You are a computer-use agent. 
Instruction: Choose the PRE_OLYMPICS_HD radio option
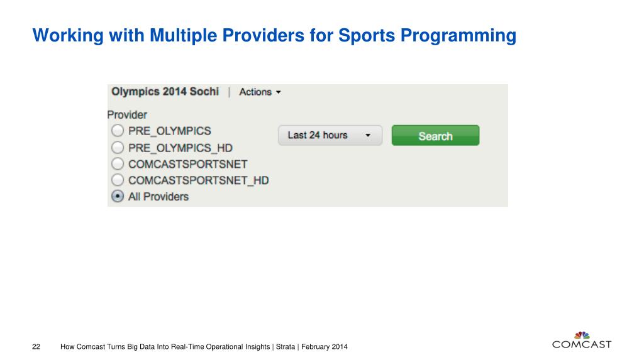118,147
